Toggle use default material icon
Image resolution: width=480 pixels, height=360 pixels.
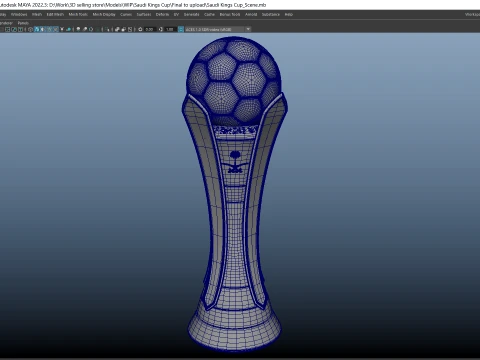(x=42, y=29)
